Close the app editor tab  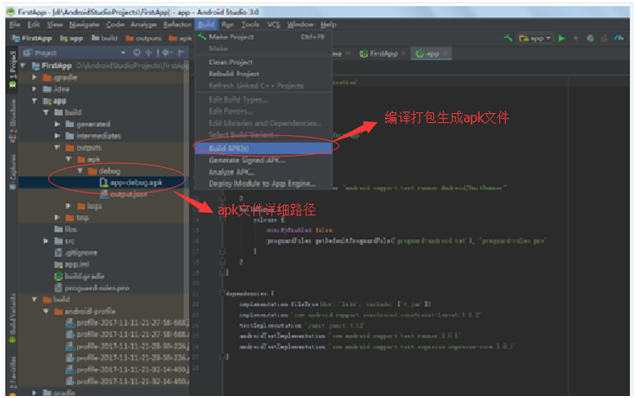[445, 54]
